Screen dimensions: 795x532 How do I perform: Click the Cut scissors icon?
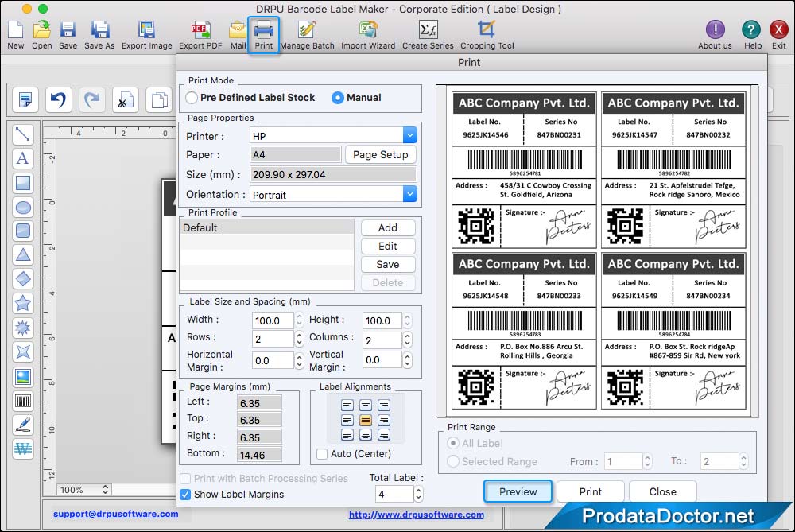(x=126, y=99)
